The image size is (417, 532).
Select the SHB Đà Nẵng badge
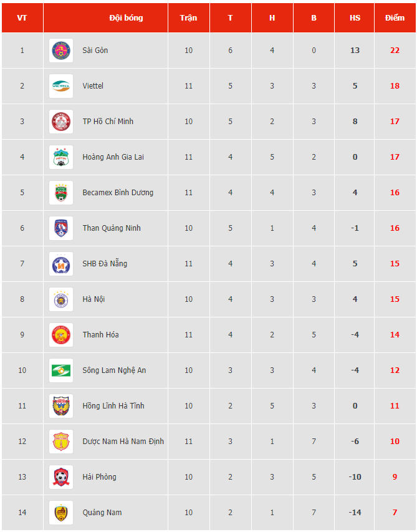click(61, 264)
